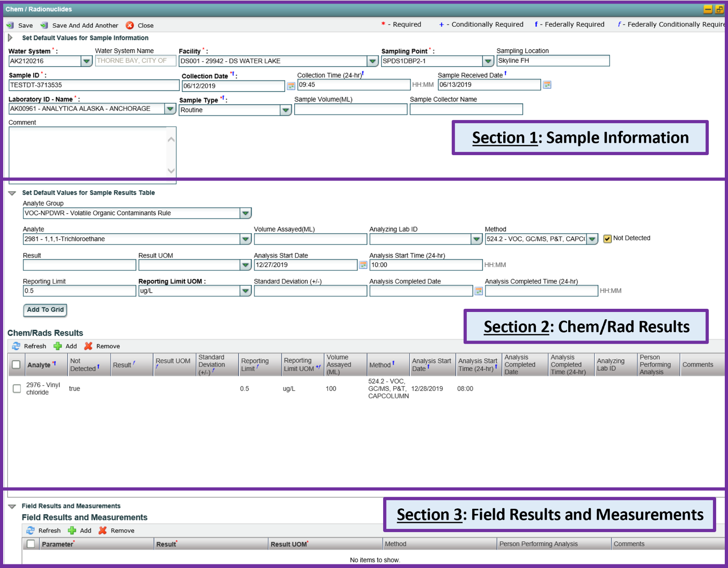Select the Vinyl chloride row checkbox
Screen dimensions: 728x568
pyautogui.click(x=17, y=388)
